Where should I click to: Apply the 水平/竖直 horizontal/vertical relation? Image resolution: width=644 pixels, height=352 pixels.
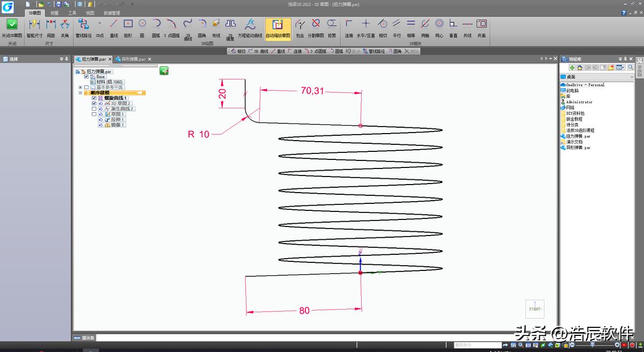[366, 28]
